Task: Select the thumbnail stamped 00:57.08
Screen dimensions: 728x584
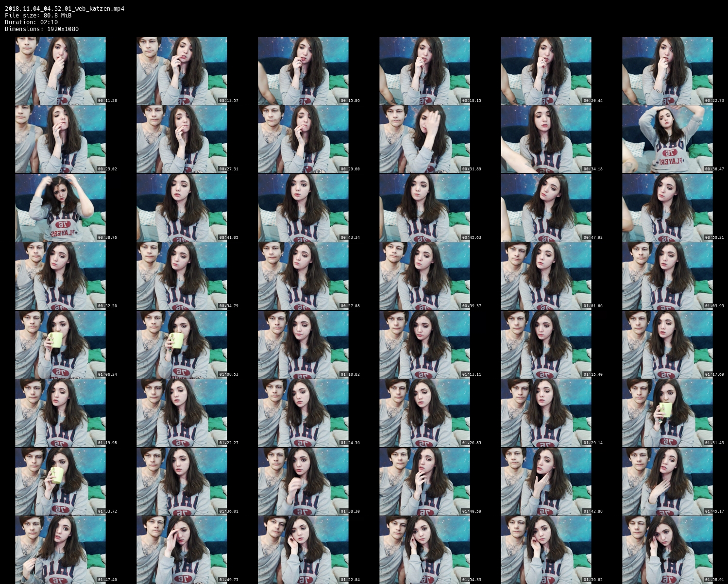Action: (x=303, y=276)
